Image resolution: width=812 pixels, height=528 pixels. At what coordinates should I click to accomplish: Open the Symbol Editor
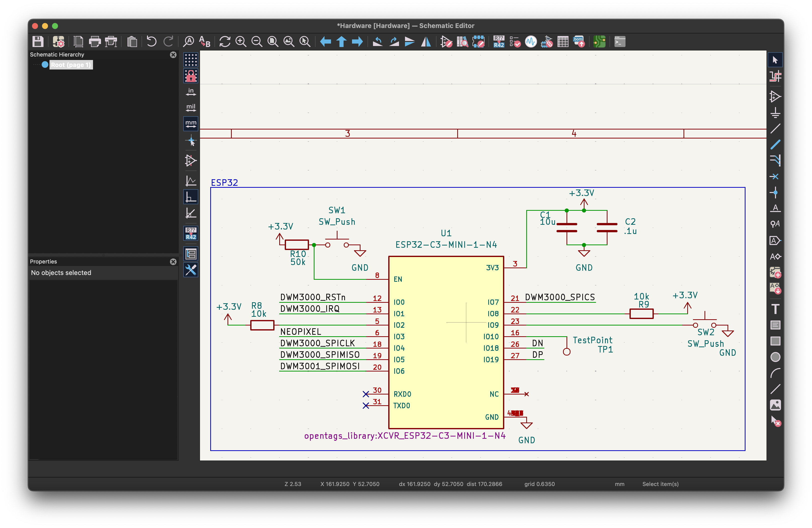(446, 41)
